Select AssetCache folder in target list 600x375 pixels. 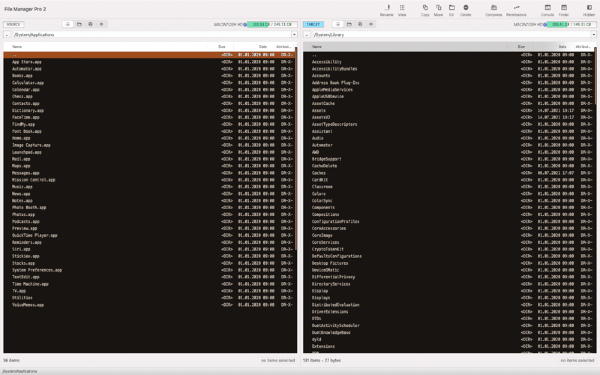coord(449,104)
